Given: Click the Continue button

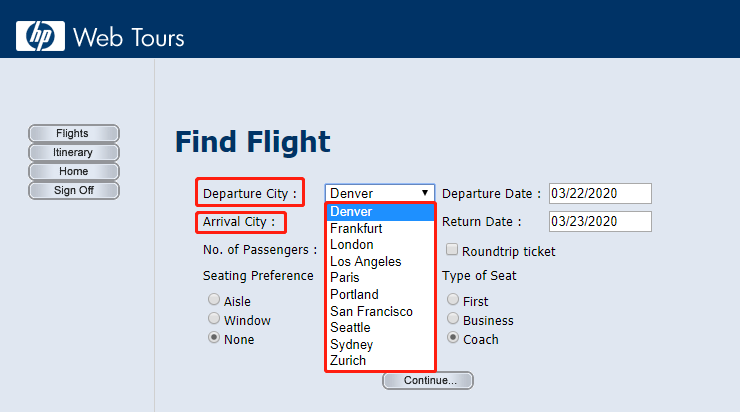Looking at the screenshot, I should point(428,380).
